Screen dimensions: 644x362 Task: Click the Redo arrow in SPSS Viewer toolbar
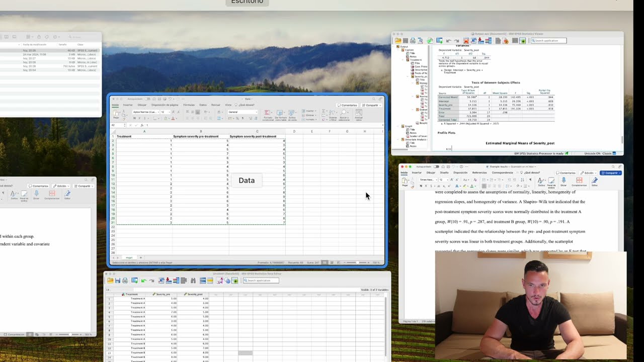click(x=456, y=41)
